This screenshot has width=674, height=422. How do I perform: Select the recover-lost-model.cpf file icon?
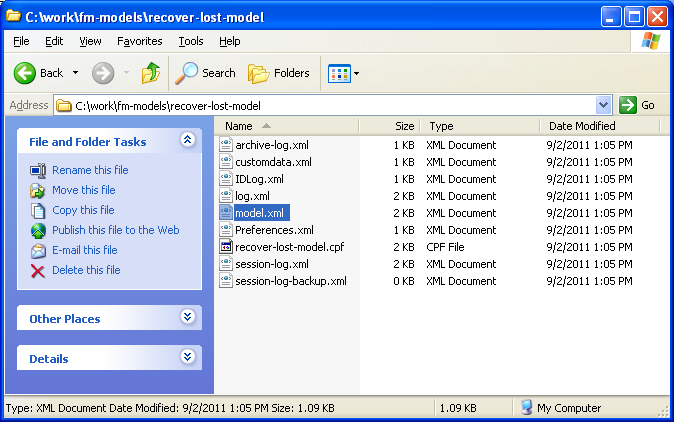click(226, 247)
